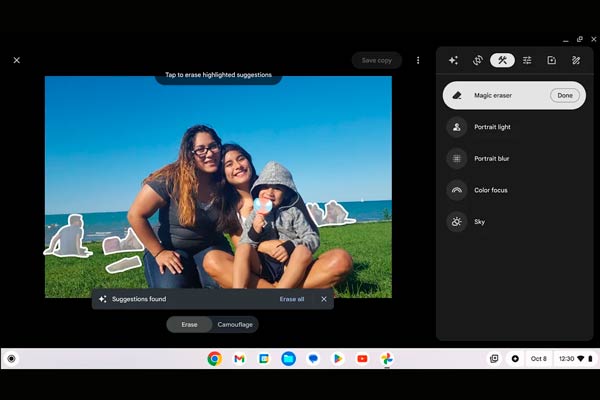Select the Tools tab
Image resolution: width=600 pixels, height=400 pixels.
pos(502,60)
